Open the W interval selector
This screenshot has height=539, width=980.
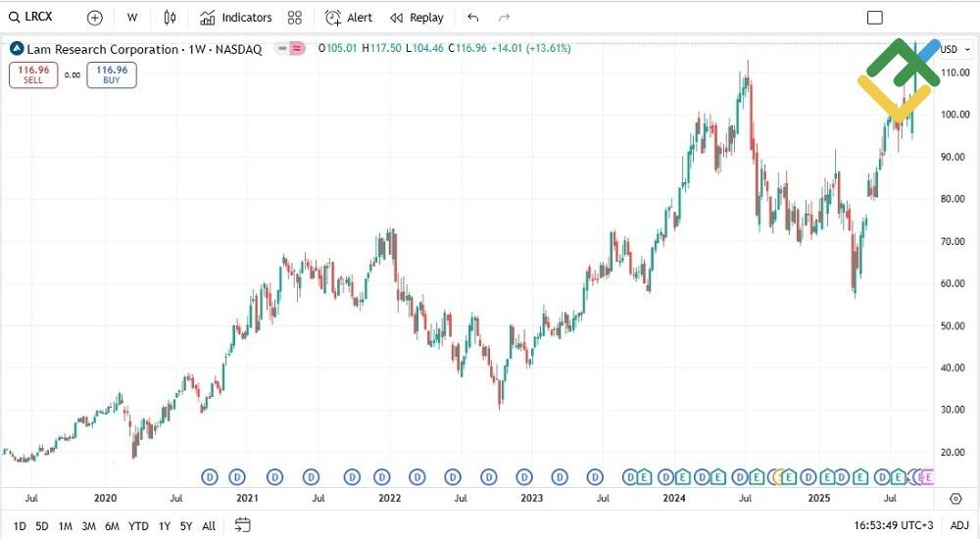point(132,18)
